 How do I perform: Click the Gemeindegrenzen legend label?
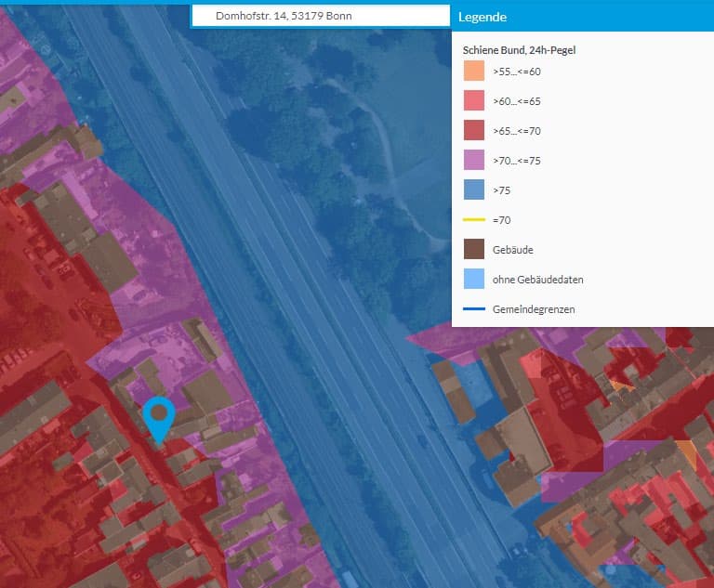click(x=534, y=309)
